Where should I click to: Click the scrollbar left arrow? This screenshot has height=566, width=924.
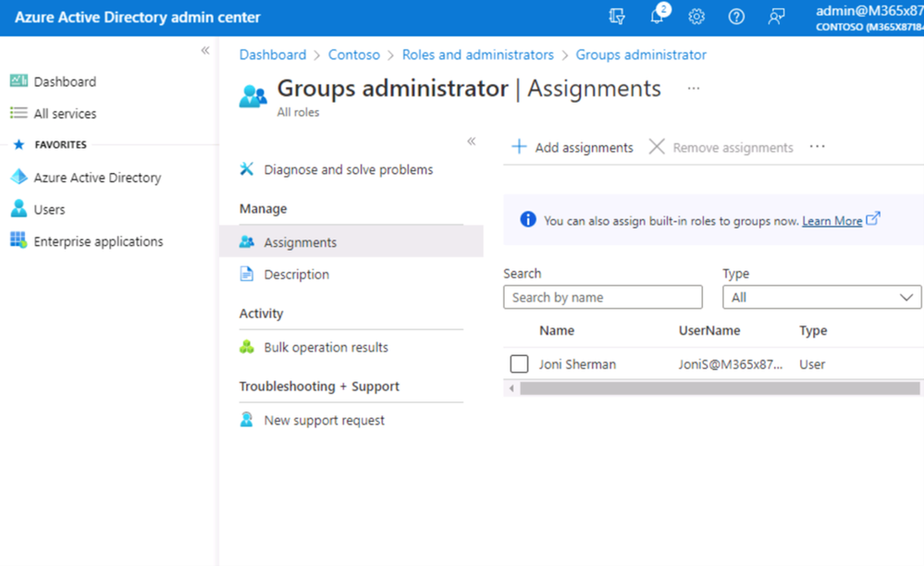(x=511, y=388)
